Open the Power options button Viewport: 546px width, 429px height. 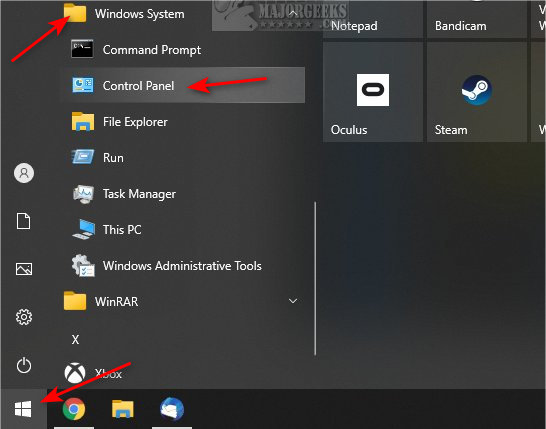coord(24,366)
